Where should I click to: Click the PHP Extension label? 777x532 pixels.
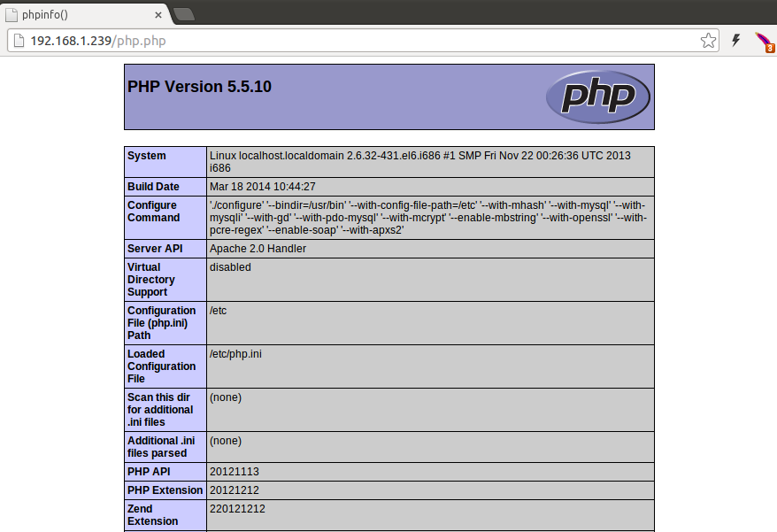(x=165, y=490)
